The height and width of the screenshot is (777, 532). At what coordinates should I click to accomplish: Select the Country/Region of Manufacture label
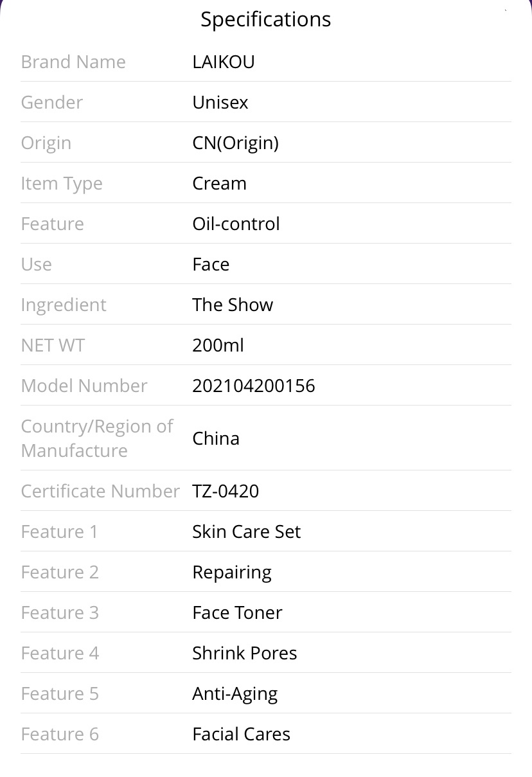[97, 438]
